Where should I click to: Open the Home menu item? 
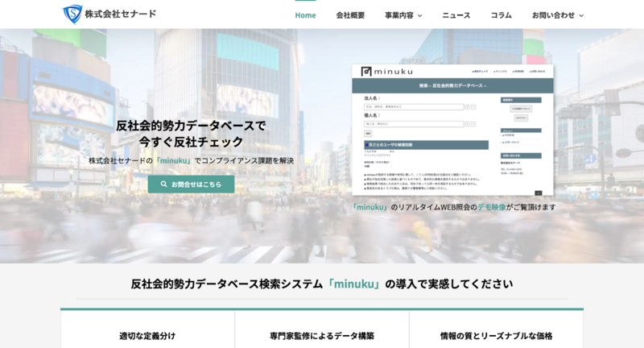point(306,15)
